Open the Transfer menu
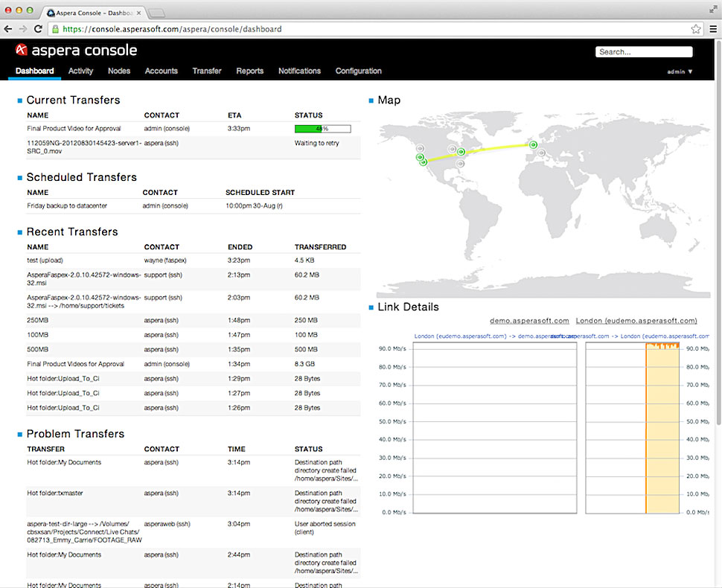722x588 pixels. click(207, 71)
